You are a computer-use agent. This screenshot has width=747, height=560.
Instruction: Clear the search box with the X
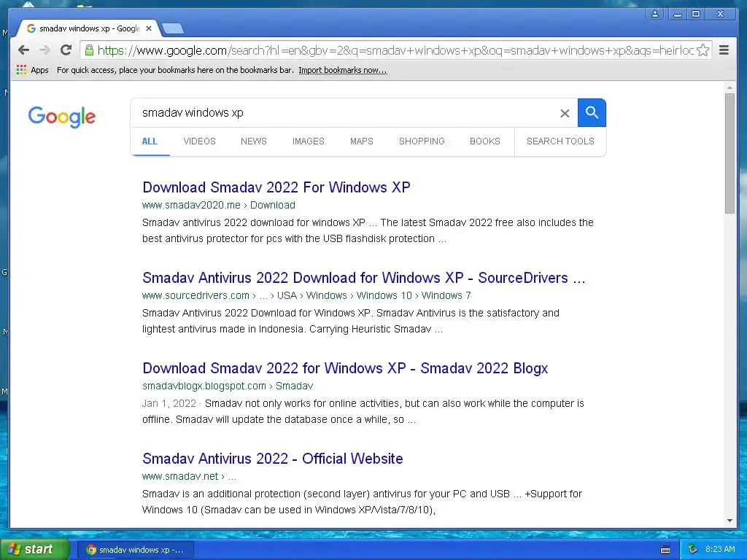click(x=565, y=113)
